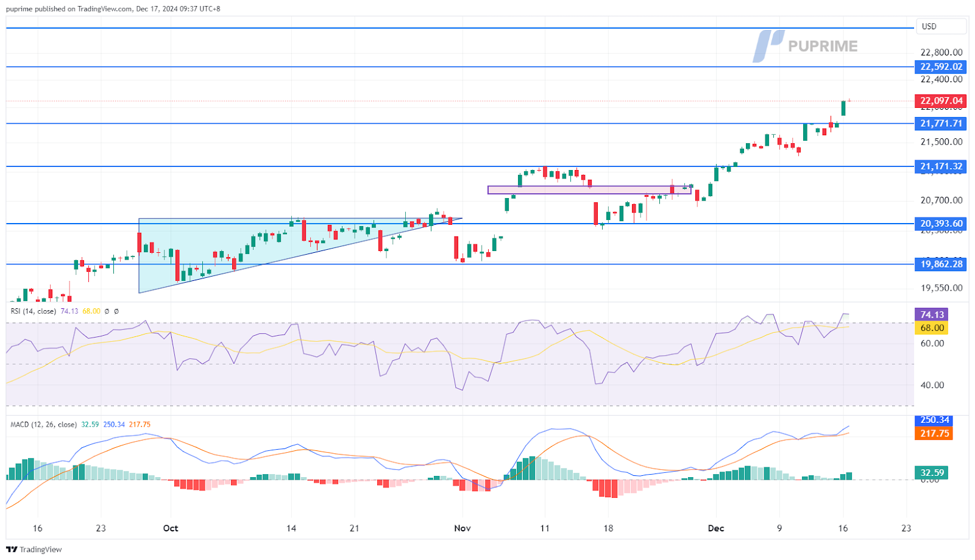Click the 68.00 value in RSI legend

(91, 311)
